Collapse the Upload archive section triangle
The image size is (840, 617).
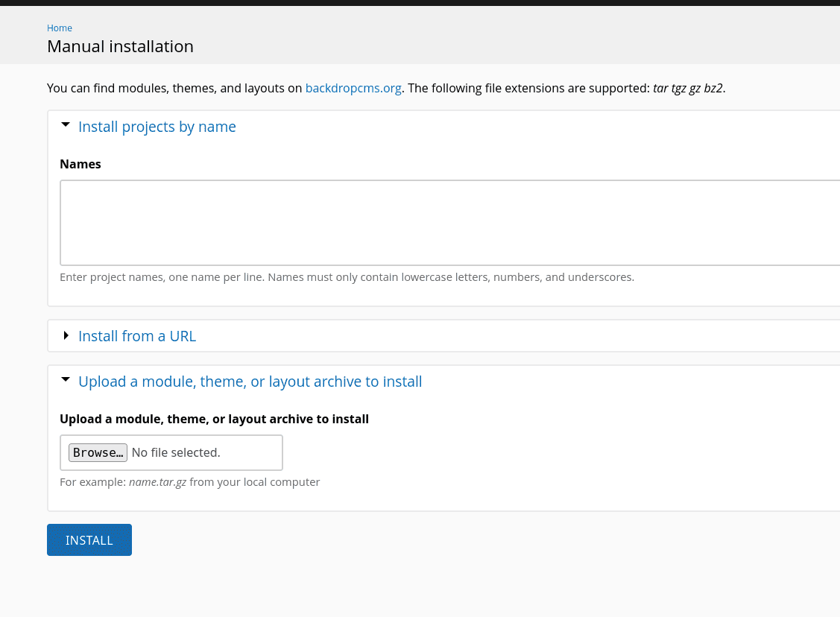tap(66, 380)
